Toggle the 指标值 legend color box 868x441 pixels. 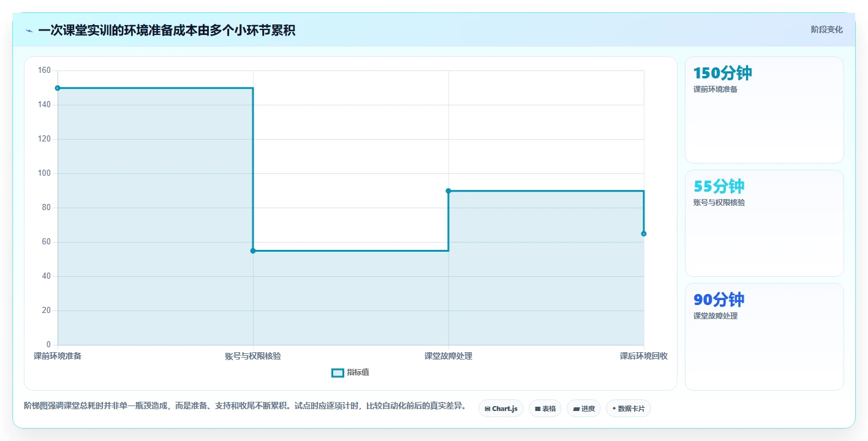coord(338,372)
